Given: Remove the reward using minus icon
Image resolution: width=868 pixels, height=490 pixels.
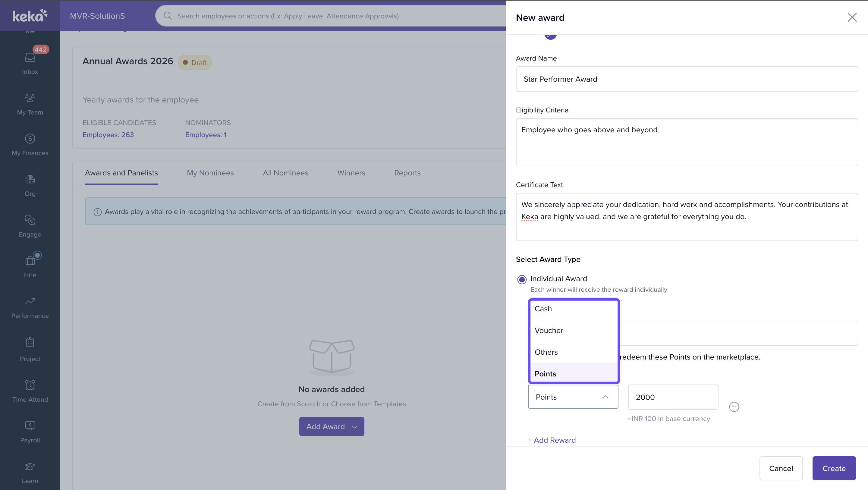Looking at the screenshot, I should click(734, 407).
